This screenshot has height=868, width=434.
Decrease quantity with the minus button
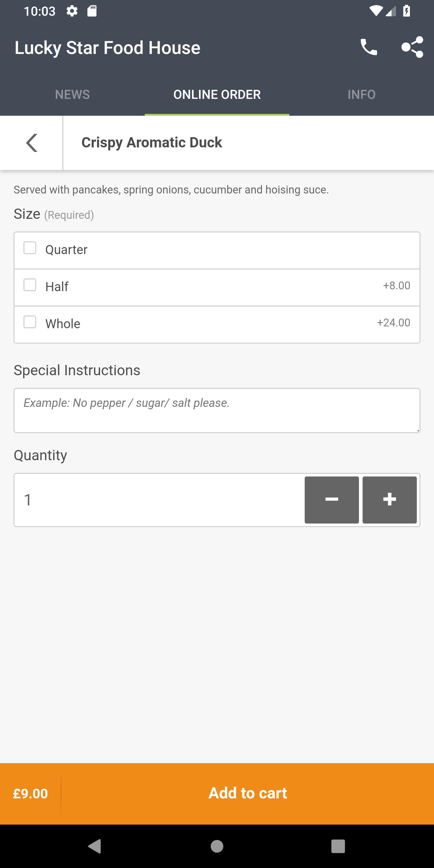click(332, 500)
